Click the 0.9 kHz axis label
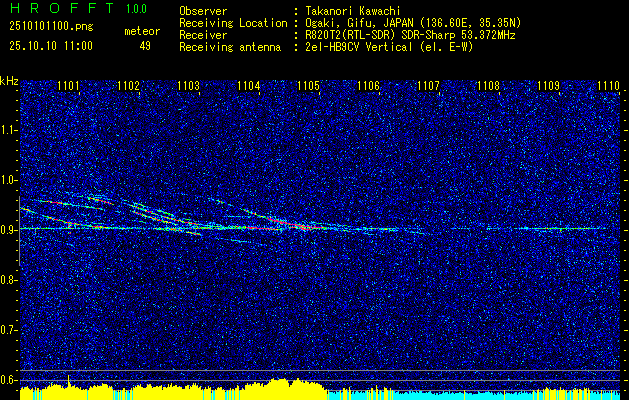Viewport: 629px width, 400px height. pyautogui.click(x=9, y=230)
